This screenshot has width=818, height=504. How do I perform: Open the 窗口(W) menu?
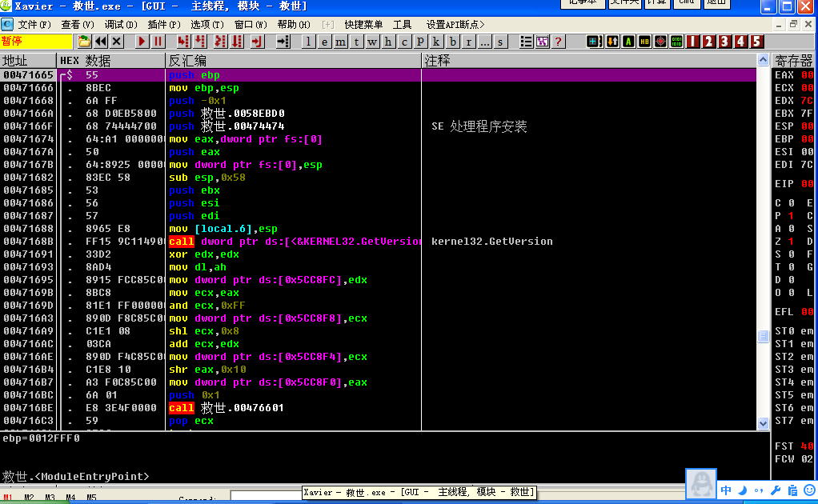coord(251,25)
